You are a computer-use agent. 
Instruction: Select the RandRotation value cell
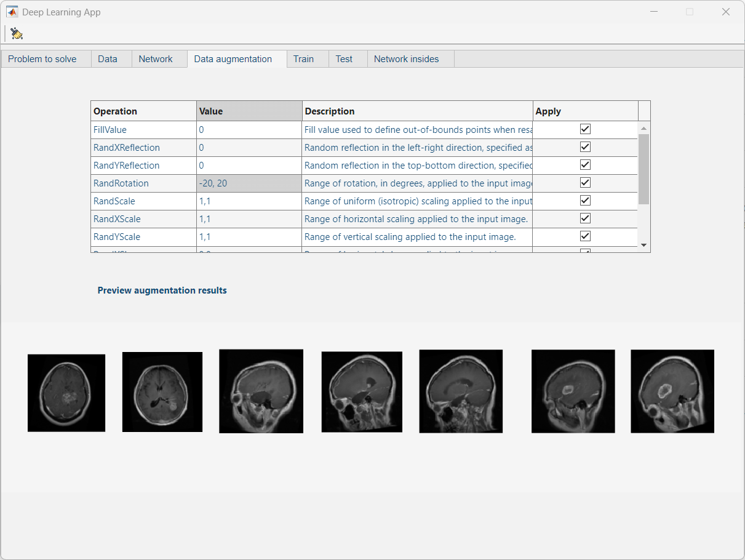click(x=249, y=183)
